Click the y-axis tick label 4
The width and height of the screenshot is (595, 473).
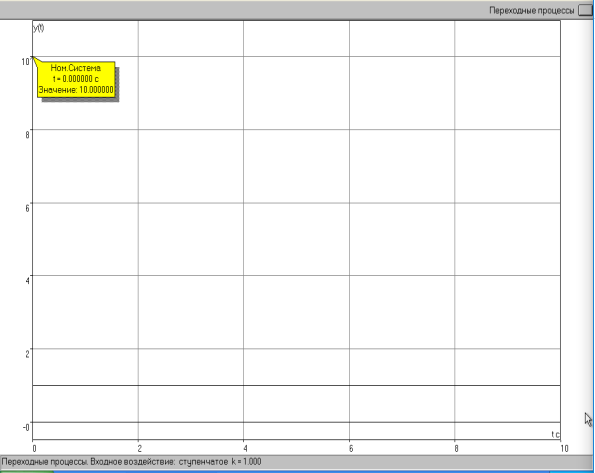point(27,281)
